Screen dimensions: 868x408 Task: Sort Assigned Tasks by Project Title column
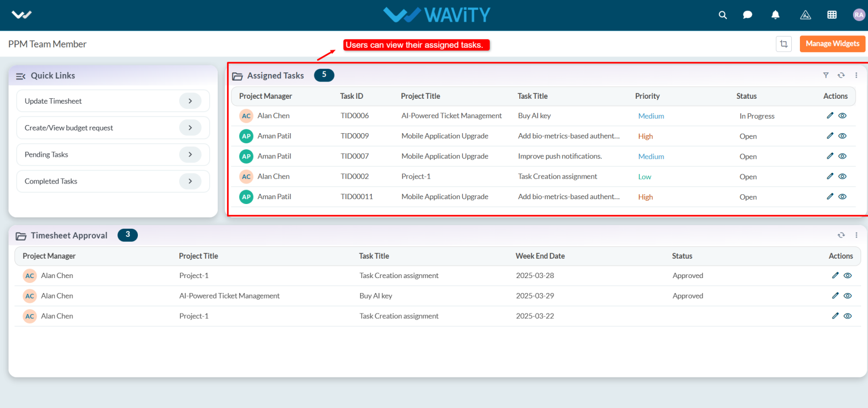[421, 96]
